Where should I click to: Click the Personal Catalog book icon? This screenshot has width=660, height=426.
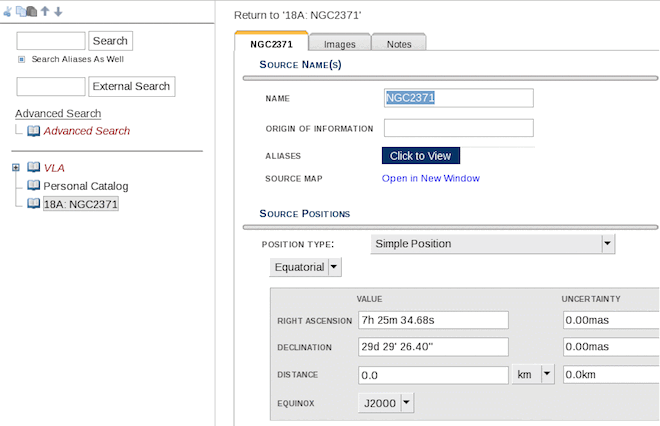[34, 186]
